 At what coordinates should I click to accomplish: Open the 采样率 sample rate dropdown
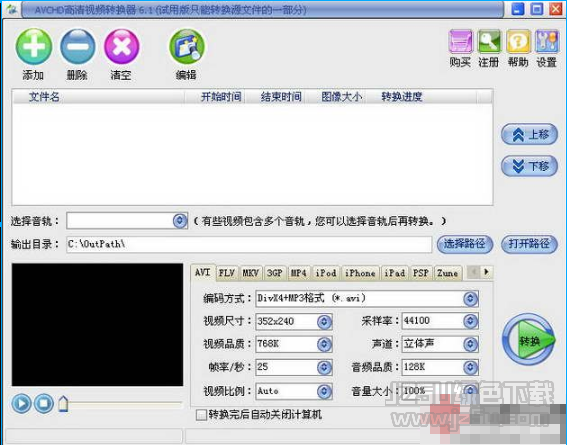click(470, 321)
